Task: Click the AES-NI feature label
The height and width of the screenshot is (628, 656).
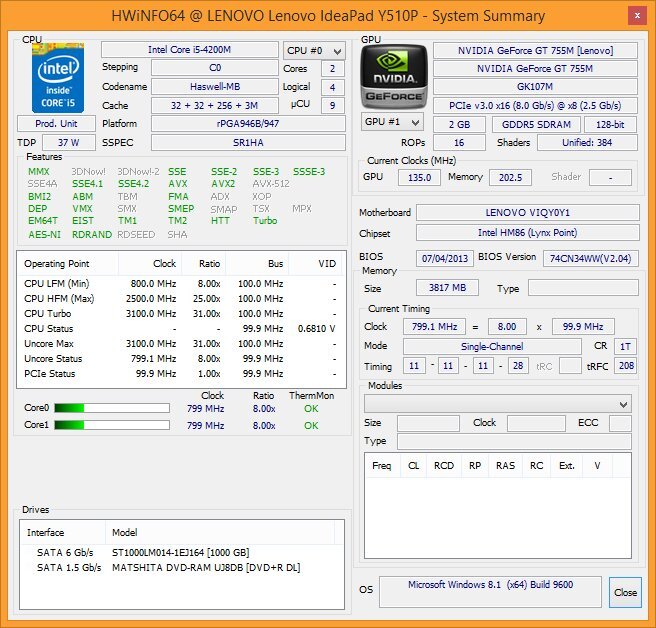Action: click(44, 235)
